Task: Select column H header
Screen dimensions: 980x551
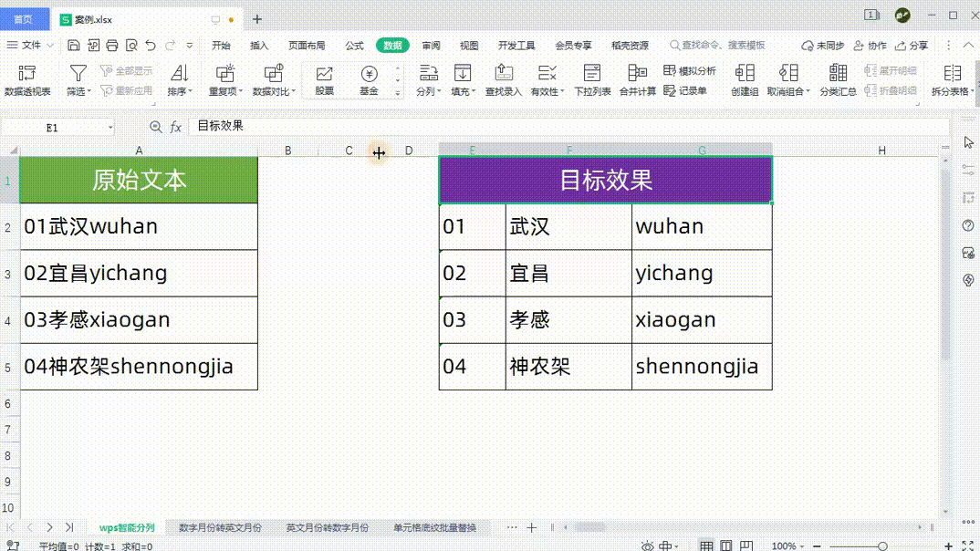Action: [x=881, y=150]
